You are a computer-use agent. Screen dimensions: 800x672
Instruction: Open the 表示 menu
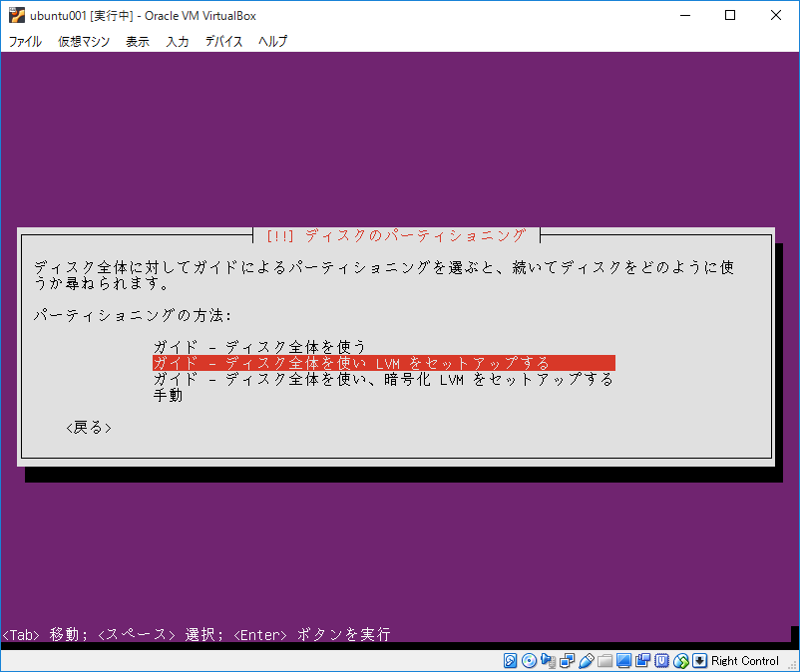point(137,42)
